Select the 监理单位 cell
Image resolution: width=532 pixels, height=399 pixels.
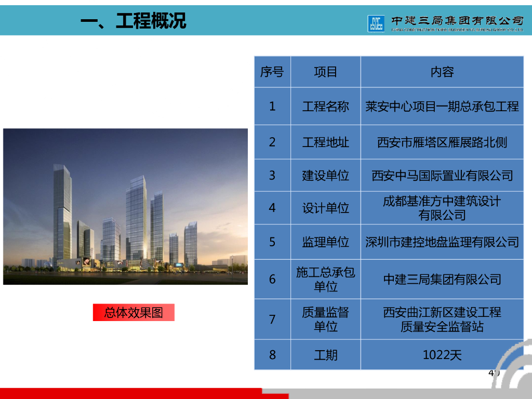tap(326, 242)
